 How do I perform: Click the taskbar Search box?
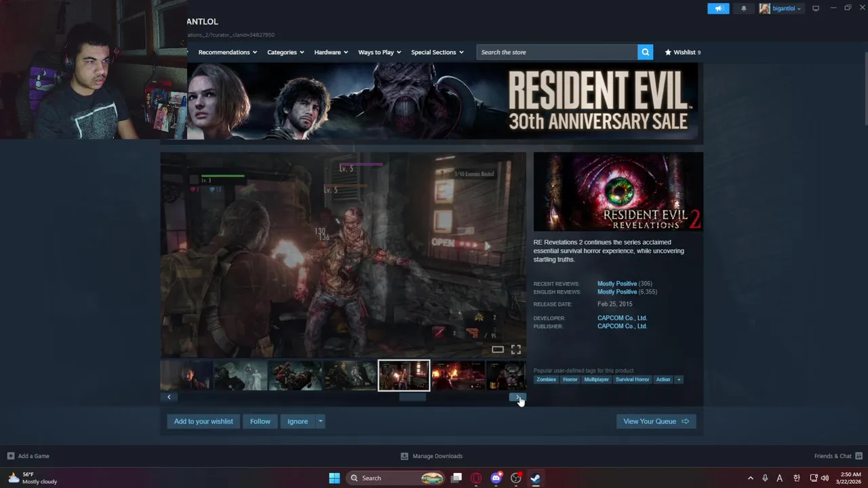coord(397,479)
